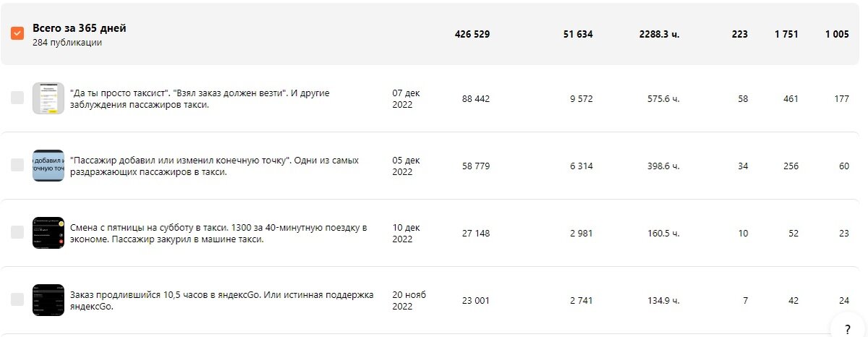Select the total time value 2288.3 ч.
The image size is (868, 337).
coord(659,34)
